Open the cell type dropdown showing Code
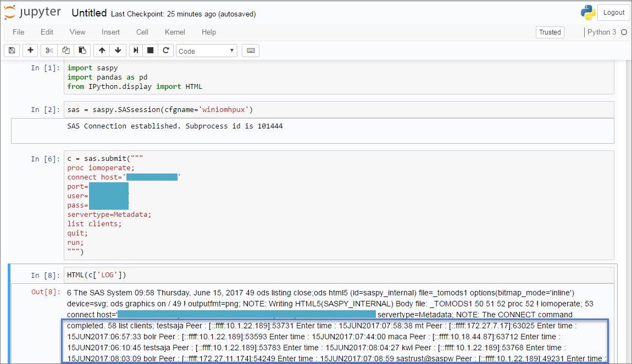This screenshot has height=364, width=632. [206, 50]
